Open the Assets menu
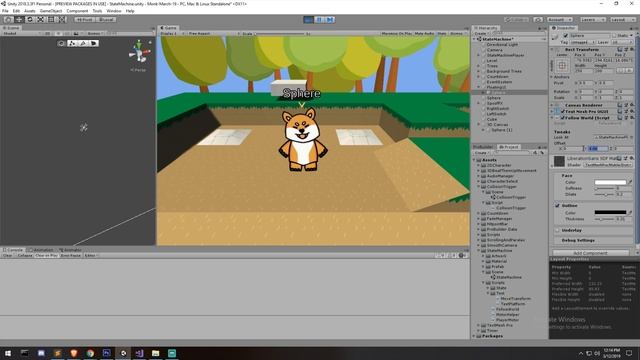The width and height of the screenshot is (640, 360). [30, 11]
